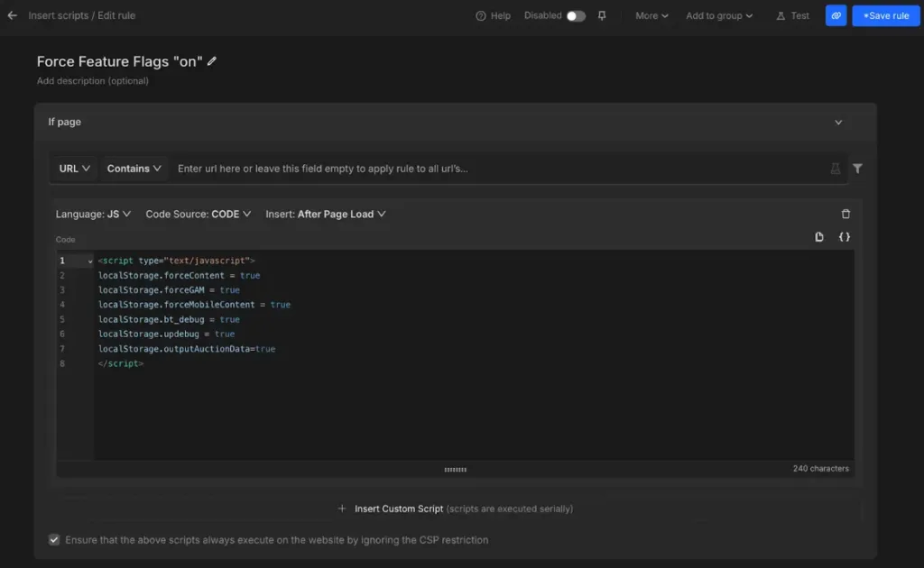Click code line localStorage.outputAuctionData=true
The width and height of the screenshot is (924, 568).
click(187, 349)
